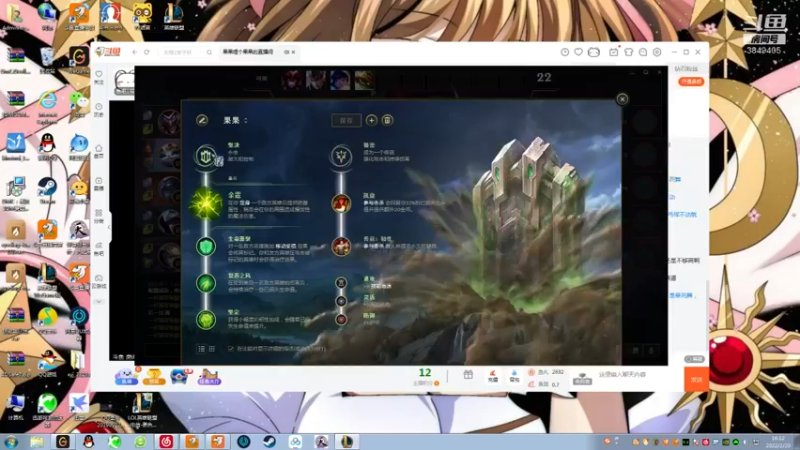Viewport: 800px width, 450px height.
Task: Select the second secondary tree rune
Action: (341, 247)
